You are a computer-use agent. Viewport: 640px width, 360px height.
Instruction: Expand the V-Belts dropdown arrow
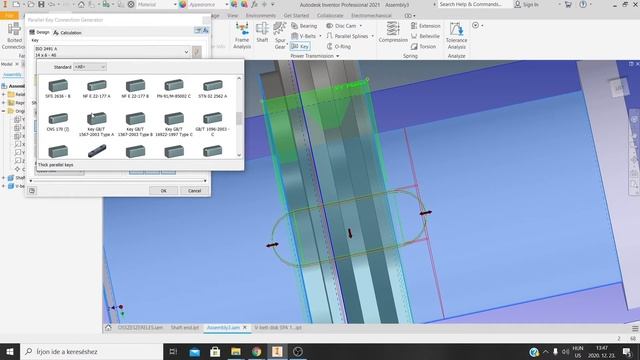320,36
